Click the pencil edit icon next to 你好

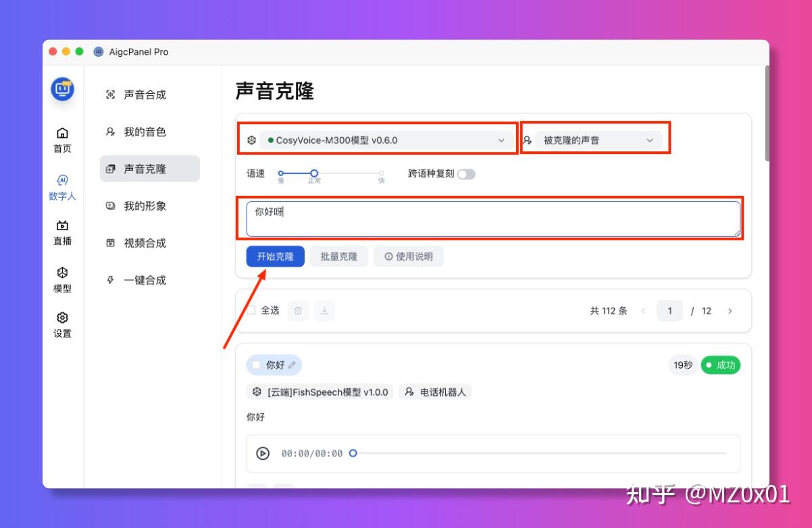click(292, 365)
